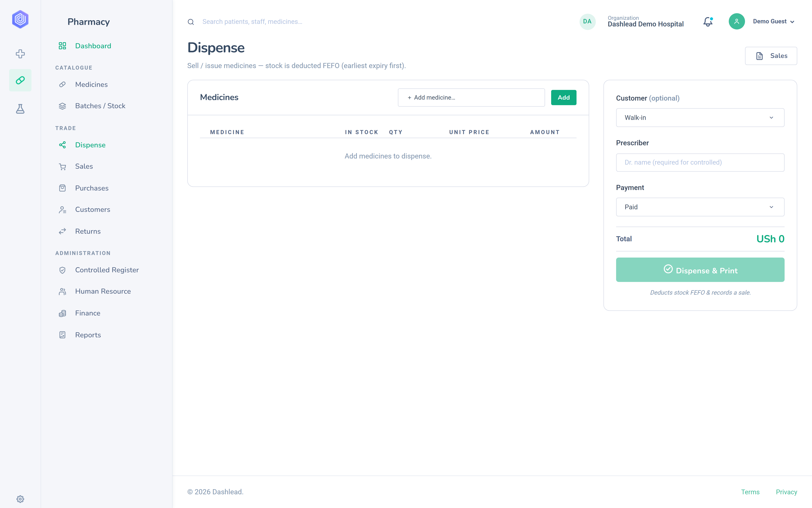This screenshot has width=812, height=508.
Task: Click the document icon in the Sales button
Action: pyautogui.click(x=760, y=56)
